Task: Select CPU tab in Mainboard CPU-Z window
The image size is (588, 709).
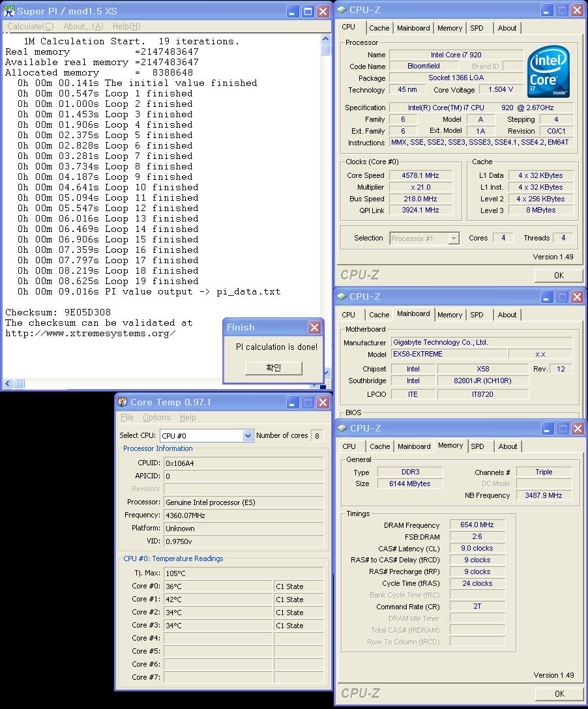Action: pos(348,315)
